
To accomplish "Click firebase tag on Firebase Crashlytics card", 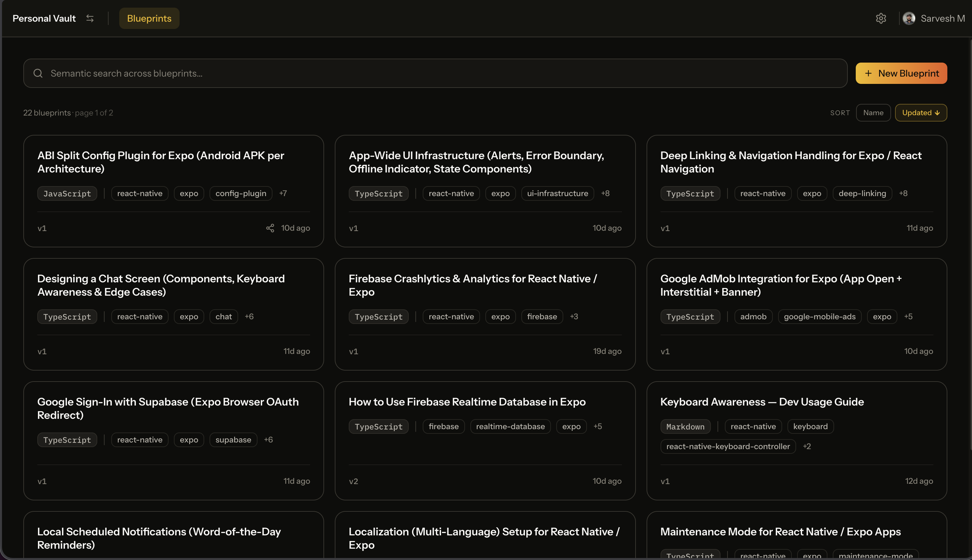I will coord(542,317).
